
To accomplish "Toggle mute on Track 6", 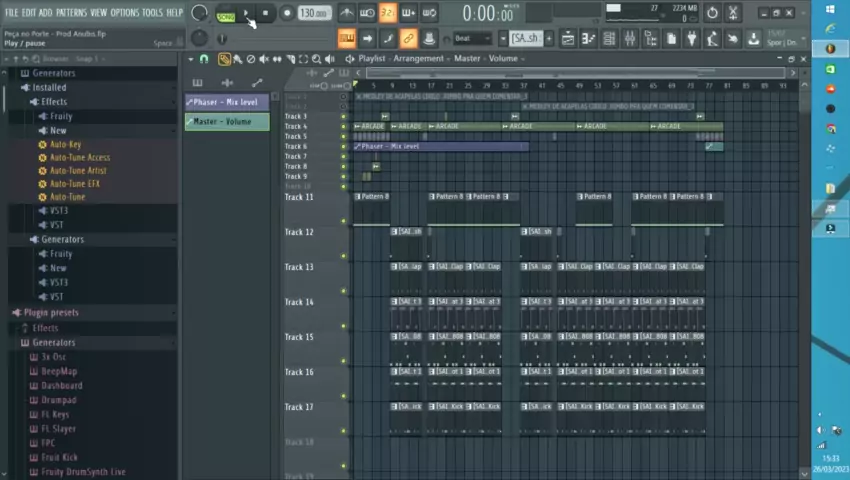I will (x=344, y=147).
